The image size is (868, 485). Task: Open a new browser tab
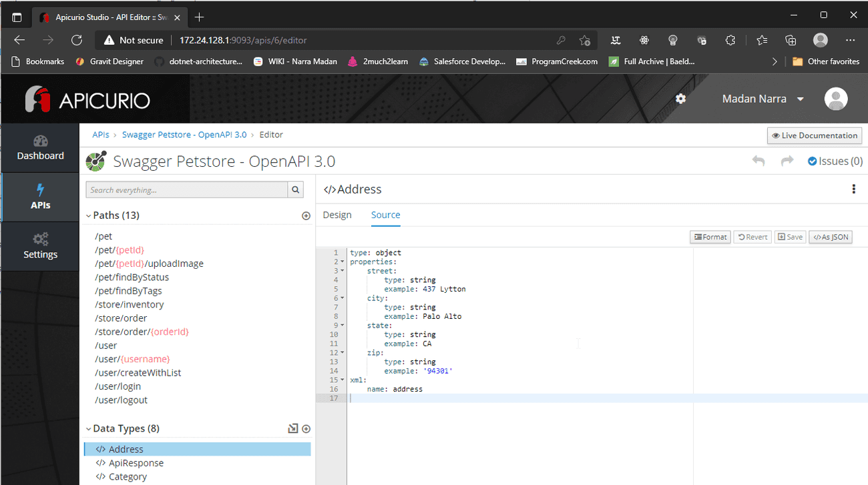coord(198,17)
